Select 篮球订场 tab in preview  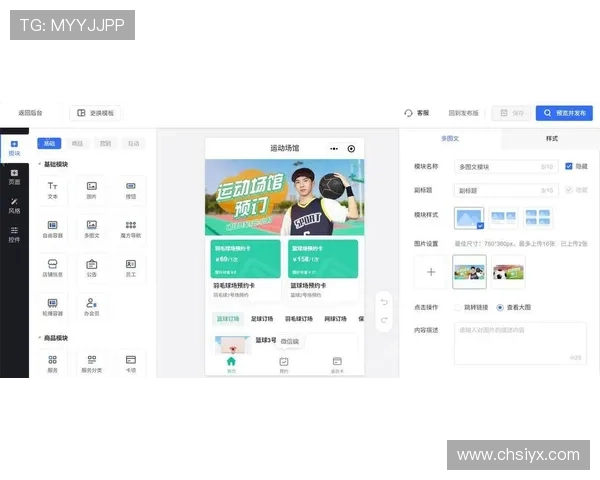(228, 319)
